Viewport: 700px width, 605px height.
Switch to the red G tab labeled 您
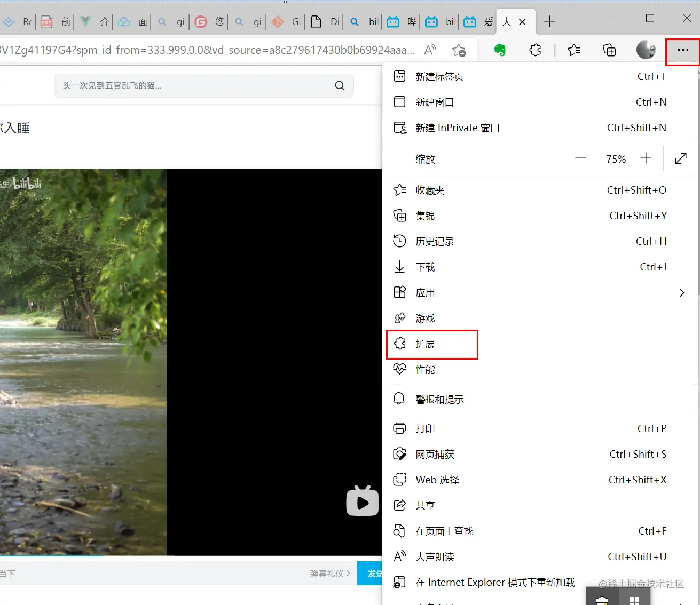[x=209, y=22]
